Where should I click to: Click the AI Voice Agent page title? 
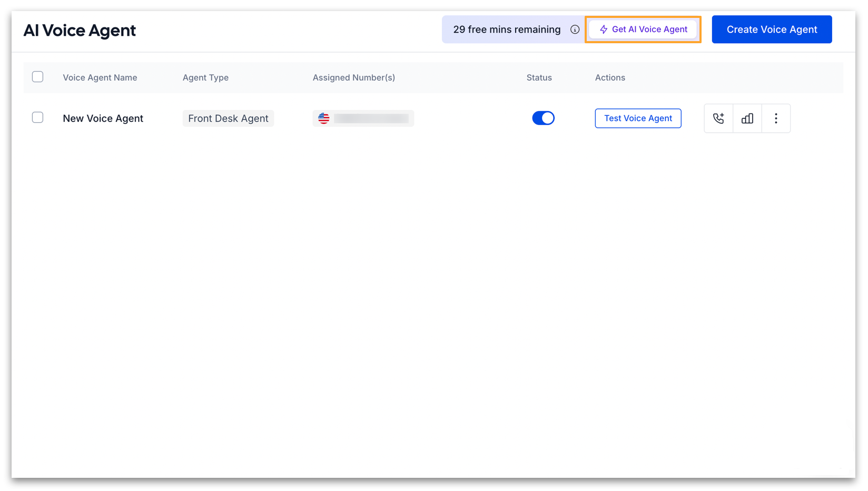pyautogui.click(x=80, y=31)
